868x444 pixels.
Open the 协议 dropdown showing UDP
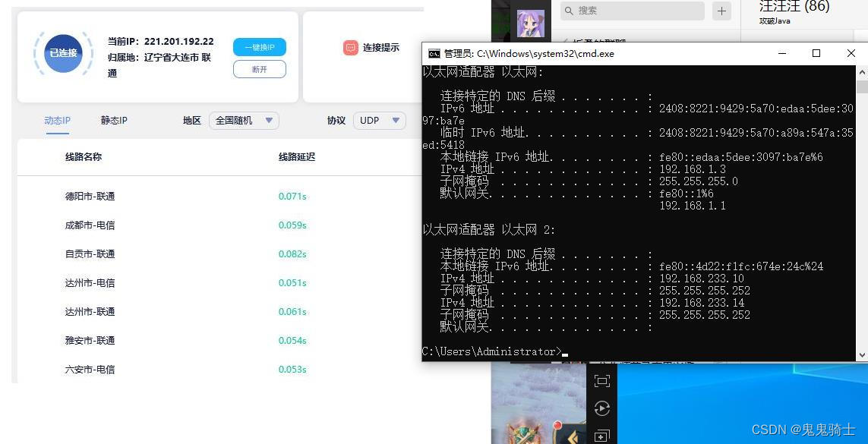tap(379, 120)
